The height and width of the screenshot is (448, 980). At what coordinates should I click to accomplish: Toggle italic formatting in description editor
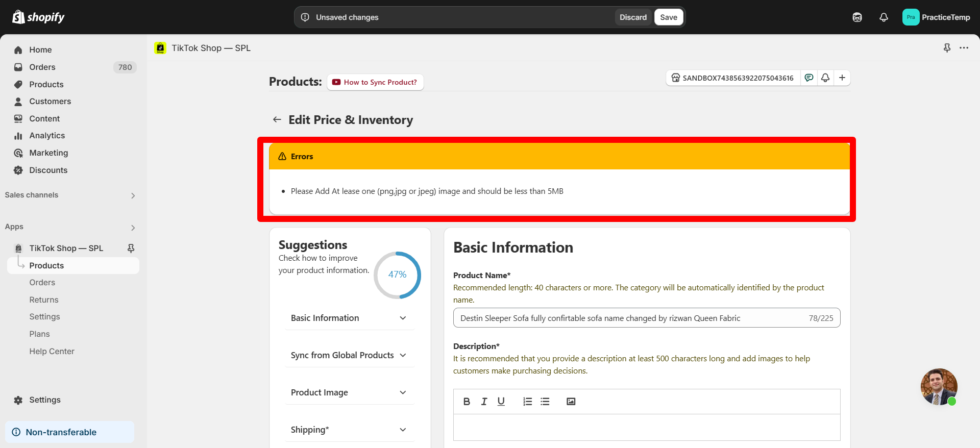(484, 402)
